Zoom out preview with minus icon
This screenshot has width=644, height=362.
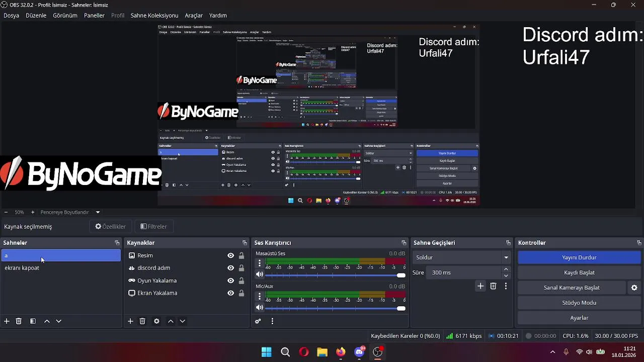(6, 212)
